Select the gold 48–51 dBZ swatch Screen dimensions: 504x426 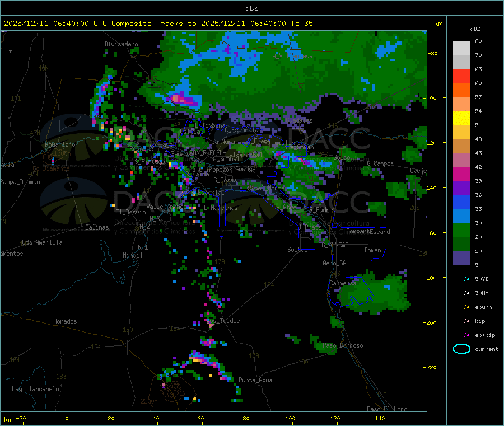point(461,132)
